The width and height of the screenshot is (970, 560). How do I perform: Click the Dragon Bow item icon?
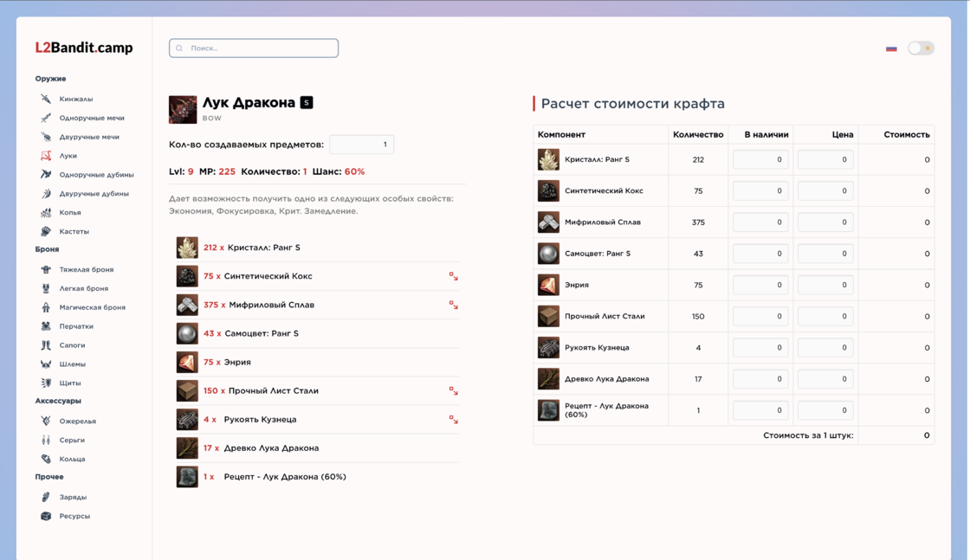pyautogui.click(x=183, y=110)
